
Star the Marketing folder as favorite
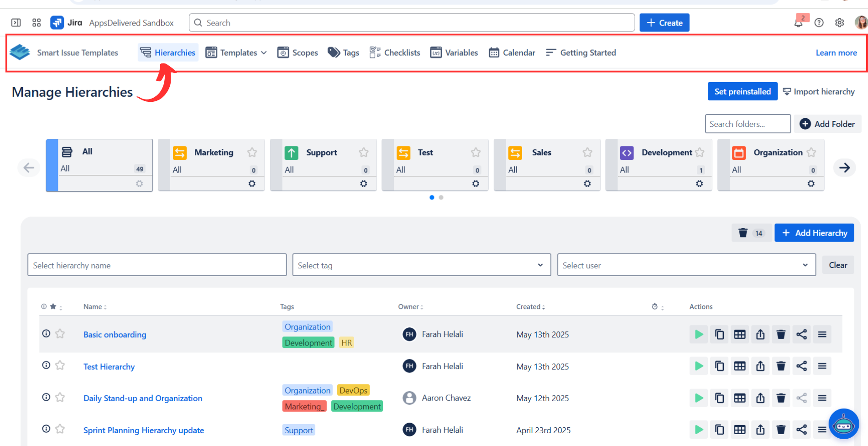click(252, 152)
